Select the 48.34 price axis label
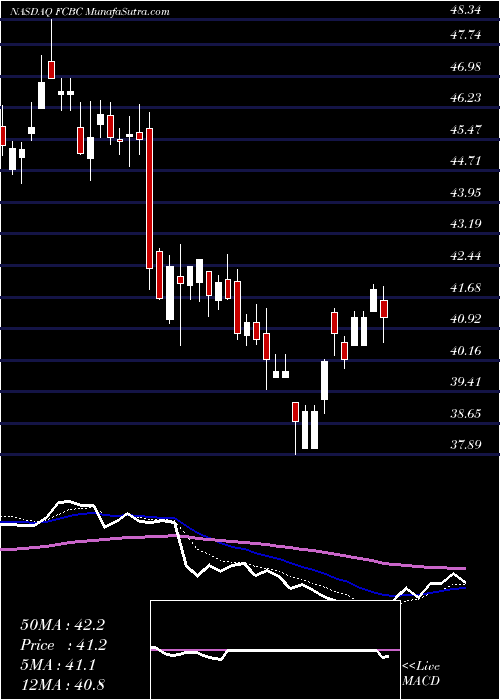 click(465, 10)
